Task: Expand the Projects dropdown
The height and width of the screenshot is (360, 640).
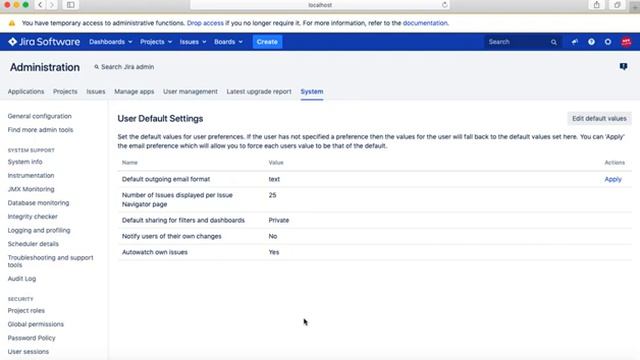Action: 156,42
